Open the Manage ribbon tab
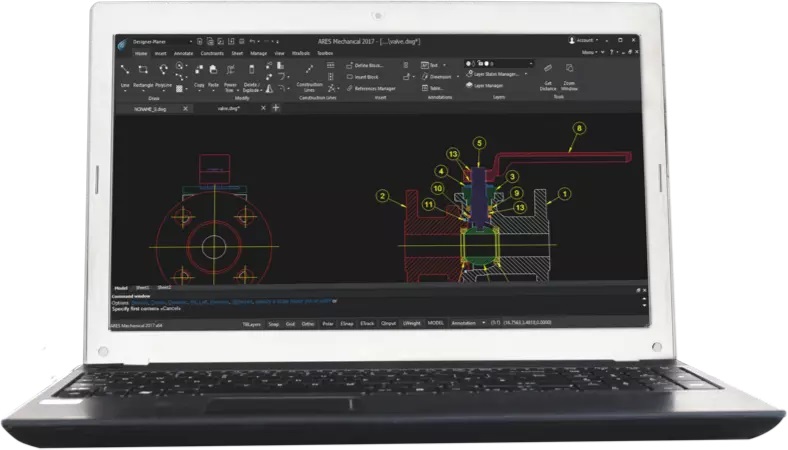 tap(258, 53)
